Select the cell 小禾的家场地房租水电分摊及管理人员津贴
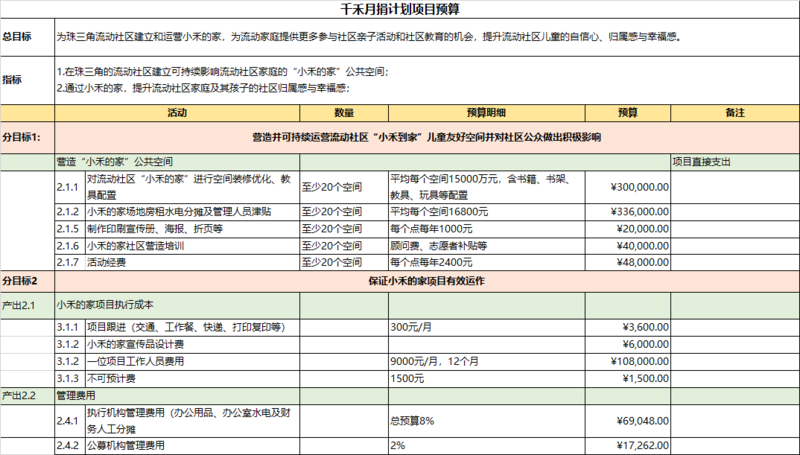The width and height of the screenshot is (800, 455). (192, 212)
